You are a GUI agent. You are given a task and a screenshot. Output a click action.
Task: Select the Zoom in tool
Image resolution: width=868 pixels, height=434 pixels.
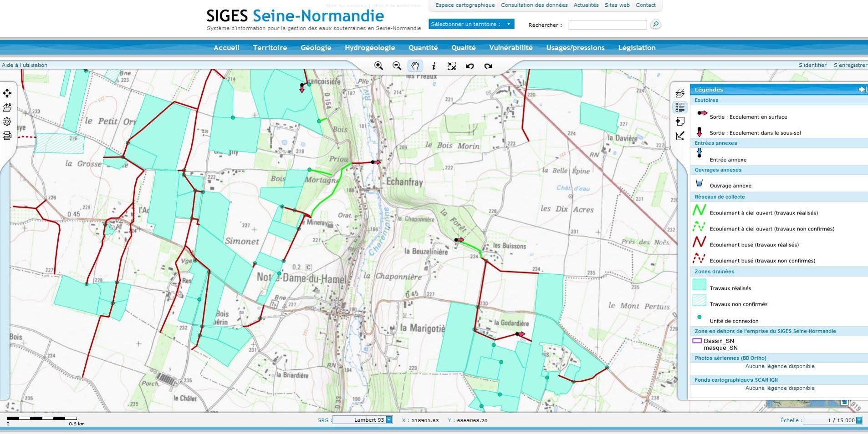[x=379, y=66]
